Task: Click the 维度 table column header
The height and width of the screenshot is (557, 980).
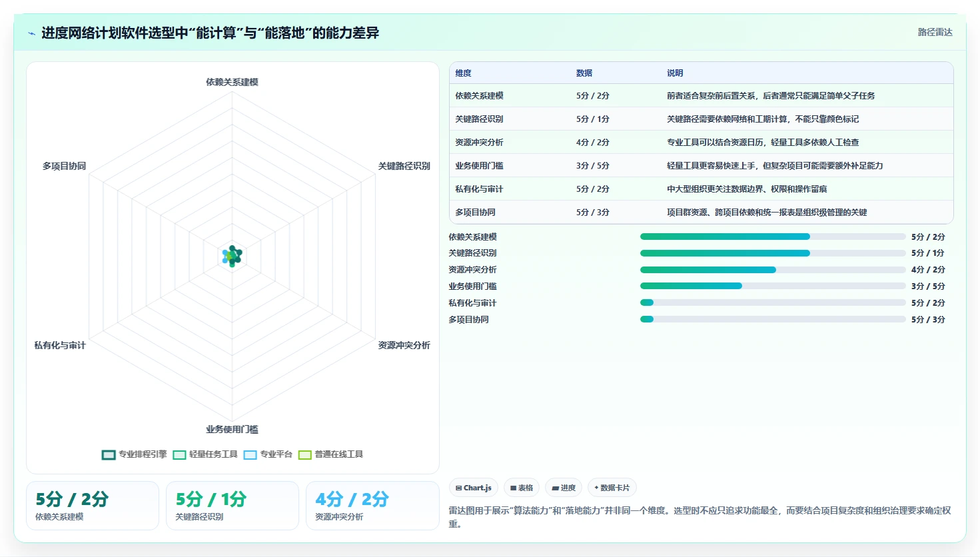Action: [464, 73]
